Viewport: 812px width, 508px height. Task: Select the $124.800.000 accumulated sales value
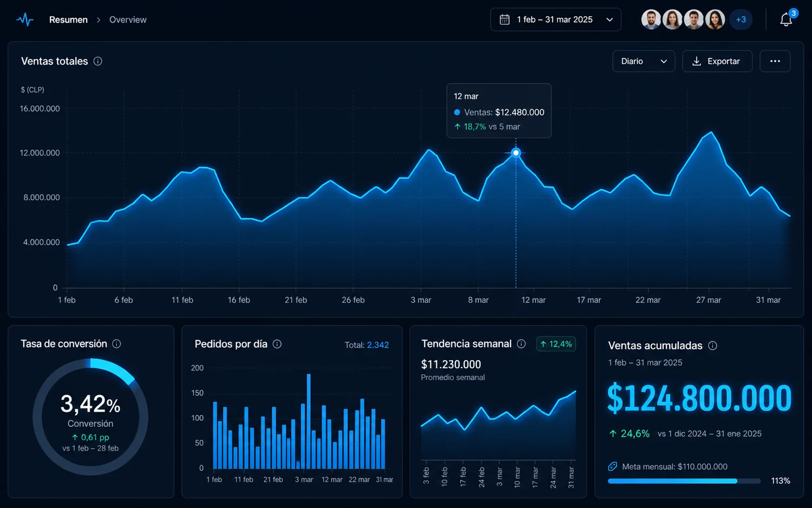point(699,399)
